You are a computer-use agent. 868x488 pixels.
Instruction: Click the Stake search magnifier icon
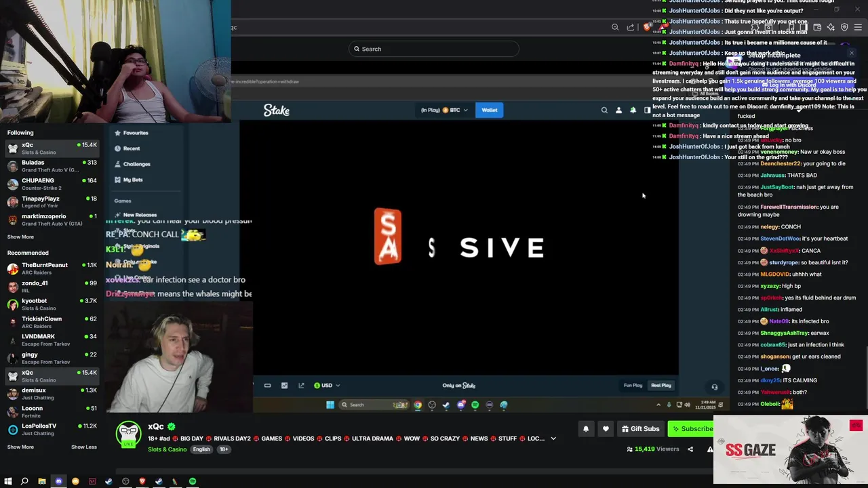[x=604, y=110]
